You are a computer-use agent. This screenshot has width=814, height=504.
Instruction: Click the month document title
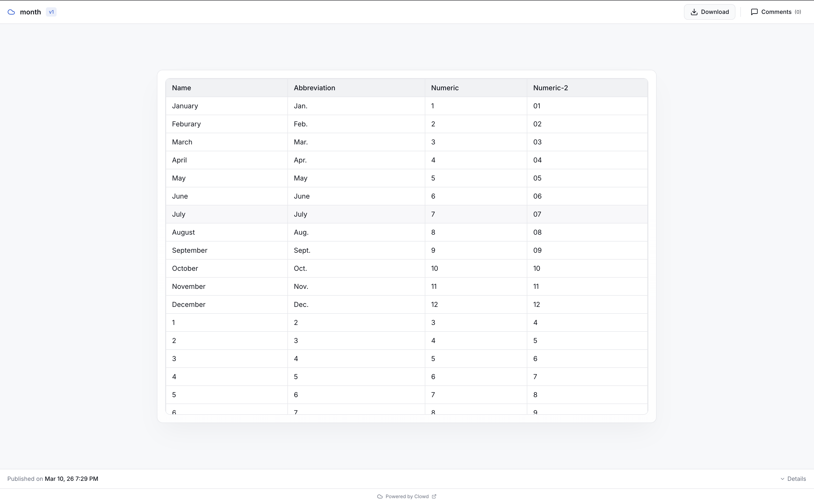[x=30, y=12]
